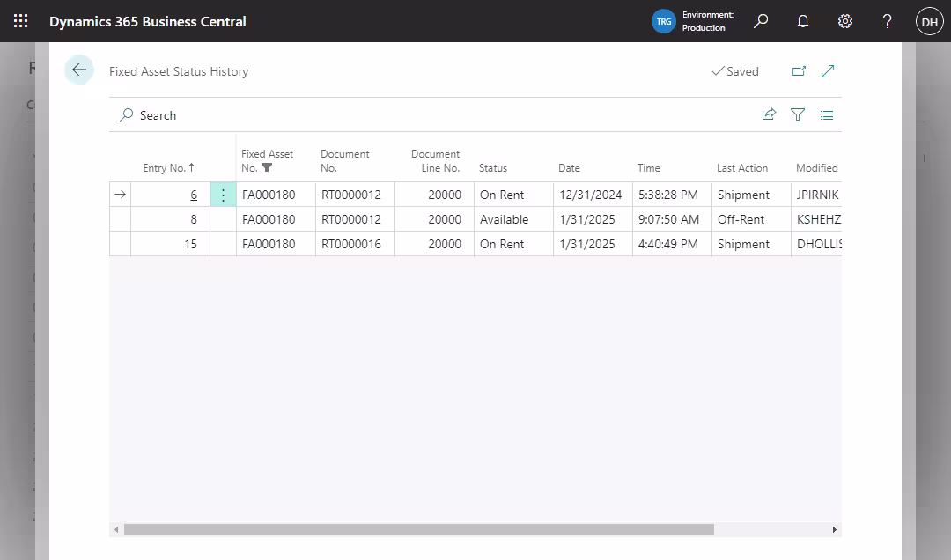Click the row selector arrow for entry 6

pos(120,195)
